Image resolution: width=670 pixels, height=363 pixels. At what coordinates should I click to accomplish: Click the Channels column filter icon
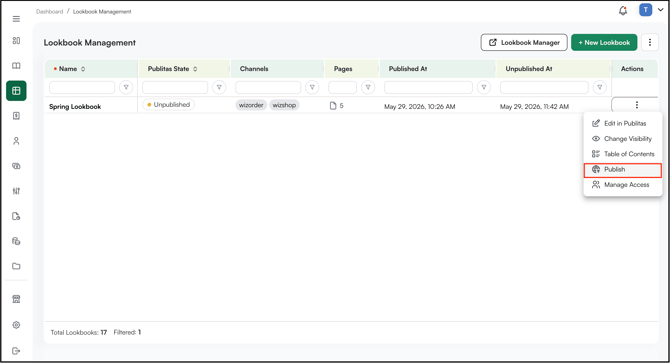coord(312,87)
